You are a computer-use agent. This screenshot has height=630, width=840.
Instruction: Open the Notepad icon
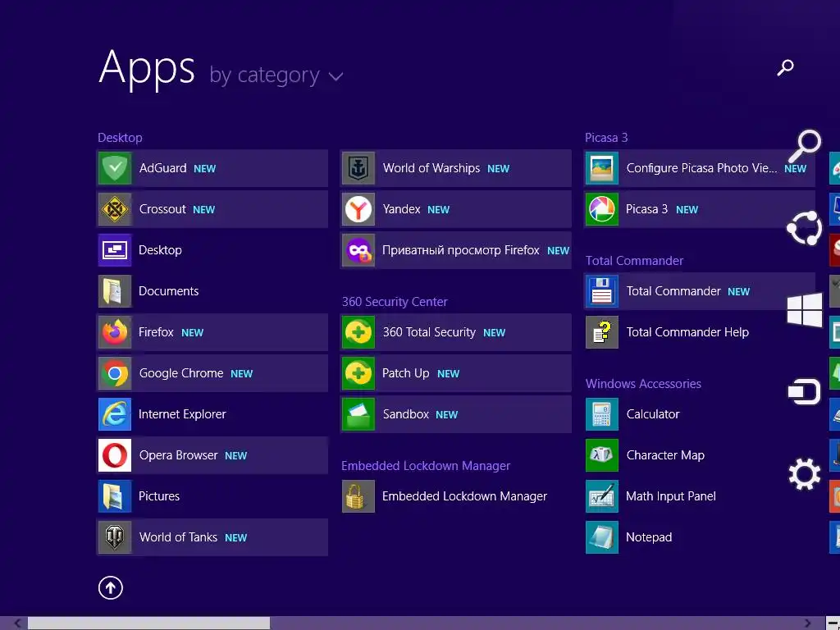(x=602, y=537)
